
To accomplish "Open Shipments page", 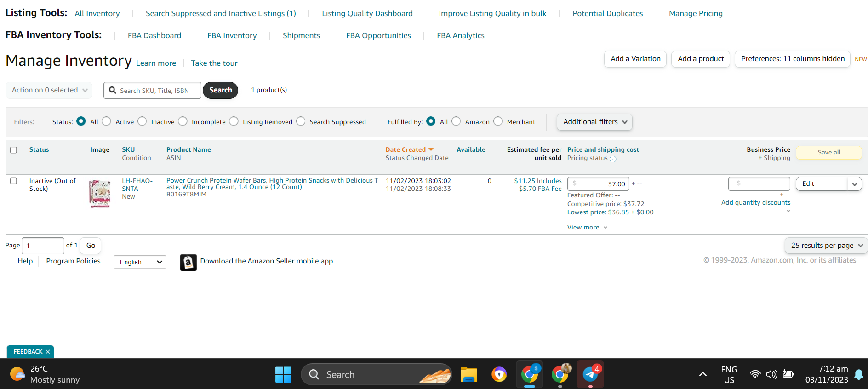I will pyautogui.click(x=302, y=36).
